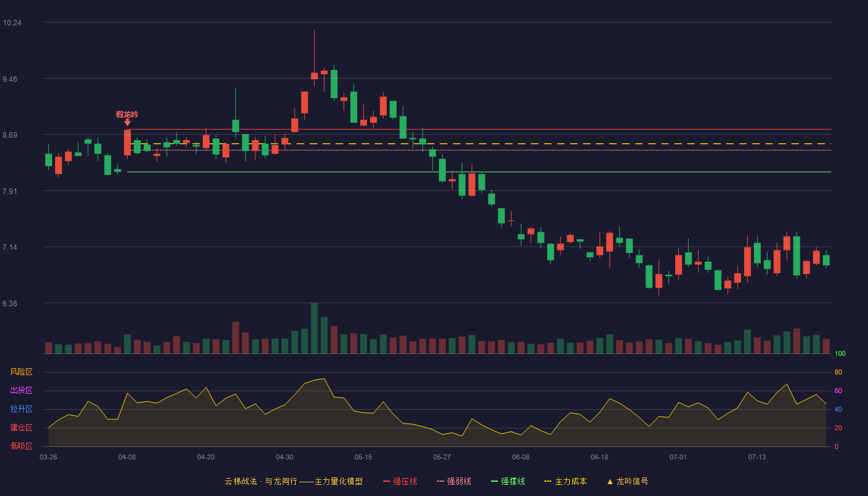This screenshot has height=496, width=868.
Task: Click the 07-13 date axis label
Action: pos(757,457)
